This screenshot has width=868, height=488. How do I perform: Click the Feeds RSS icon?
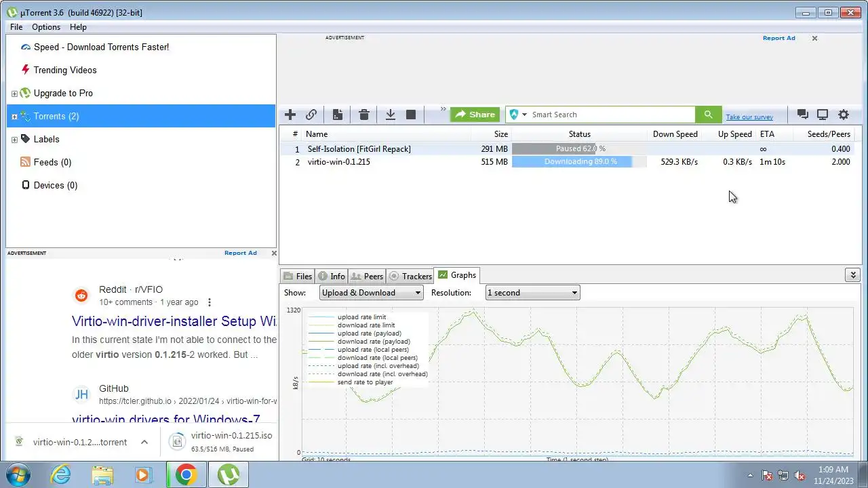coord(25,162)
